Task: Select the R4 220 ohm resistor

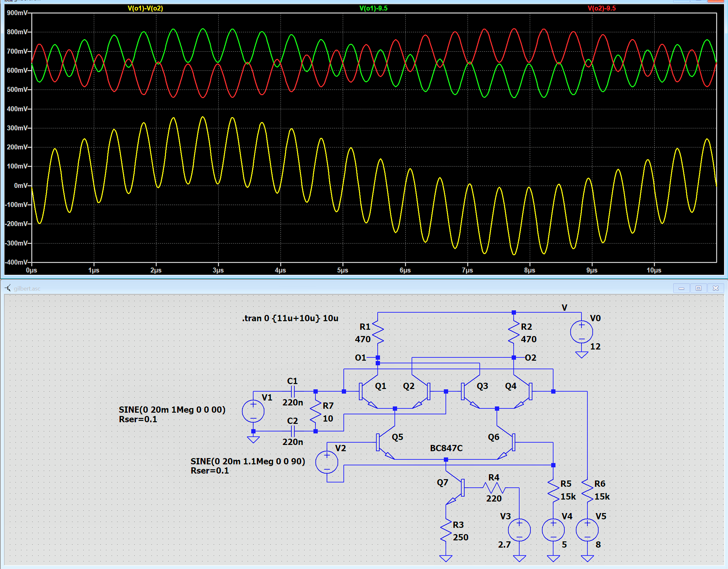Action: click(494, 488)
